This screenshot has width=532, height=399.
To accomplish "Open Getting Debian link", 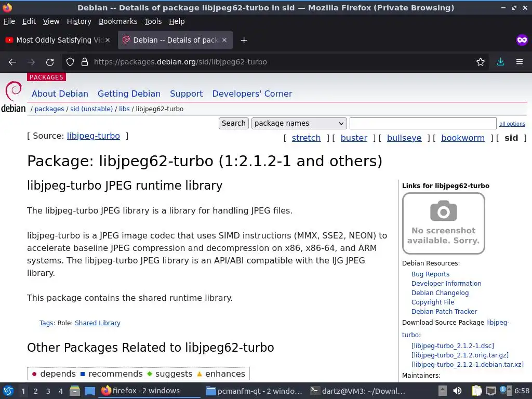I will (x=129, y=94).
